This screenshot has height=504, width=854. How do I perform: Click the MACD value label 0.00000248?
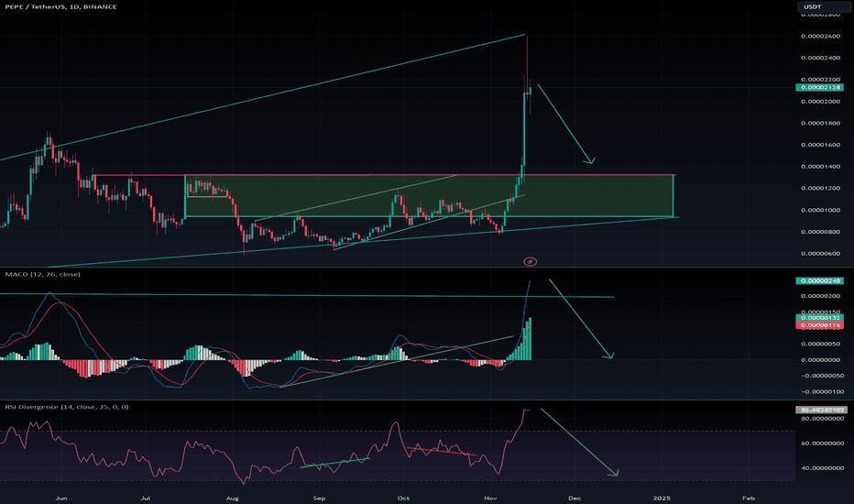coord(819,281)
